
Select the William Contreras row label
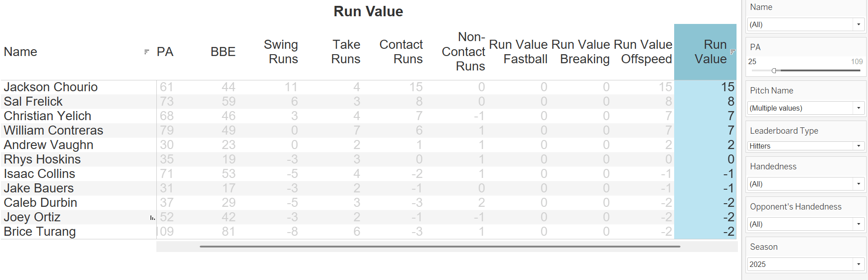coord(53,131)
